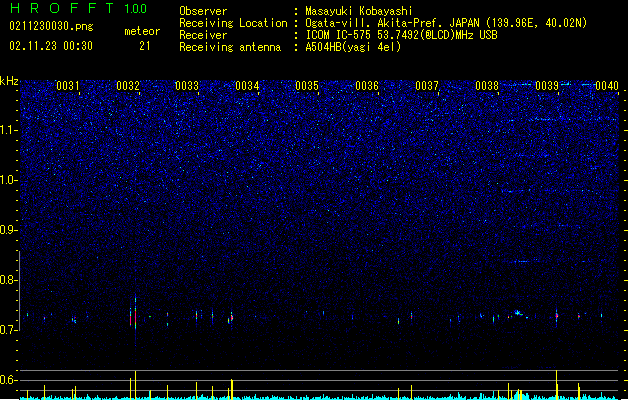Click the "Receiving antenna" label

coord(230,47)
